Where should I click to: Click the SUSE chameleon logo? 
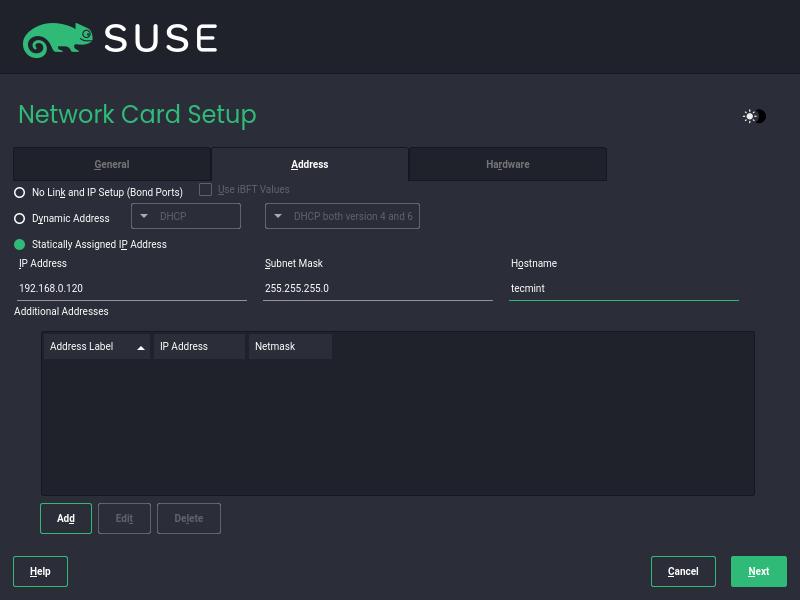click(x=58, y=39)
